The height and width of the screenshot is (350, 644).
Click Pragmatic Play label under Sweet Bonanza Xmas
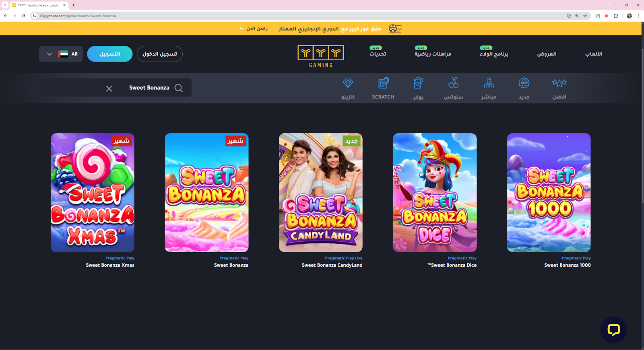point(120,258)
